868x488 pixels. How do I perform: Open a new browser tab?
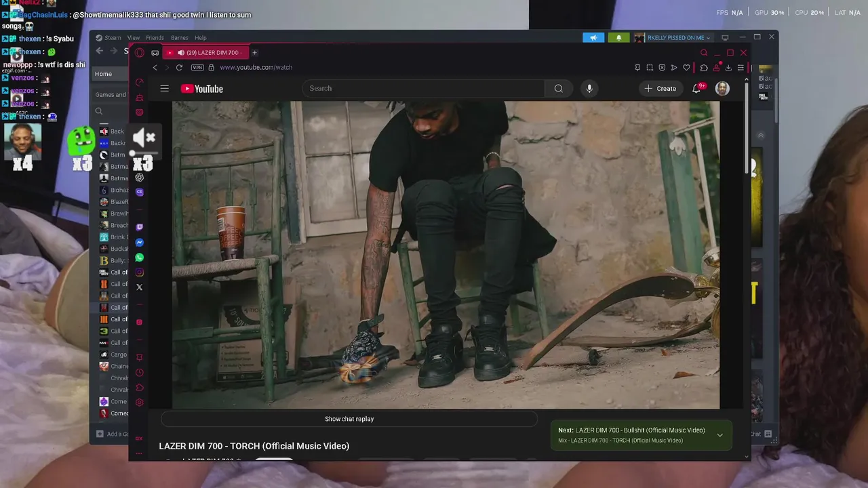[254, 53]
